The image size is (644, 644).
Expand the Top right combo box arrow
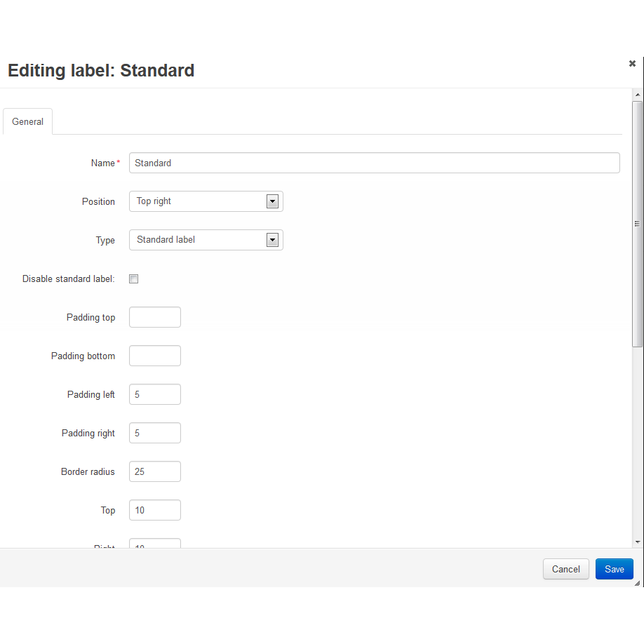pyautogui.click(x=272, y=201)
